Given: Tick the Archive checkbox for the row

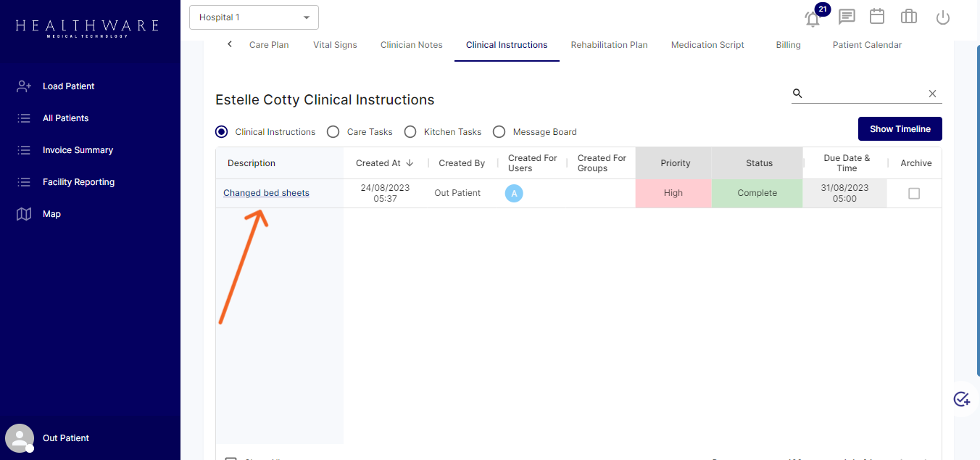Looking at the screenshot, I should [x=914, y=194].
